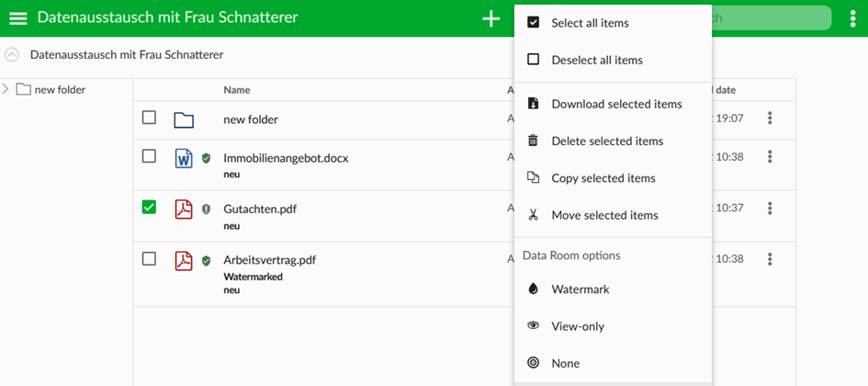Image resolution: width=868 pixels, height=386 pixels.
Task: Apply the View-only data room option
Action: (613, 326)
